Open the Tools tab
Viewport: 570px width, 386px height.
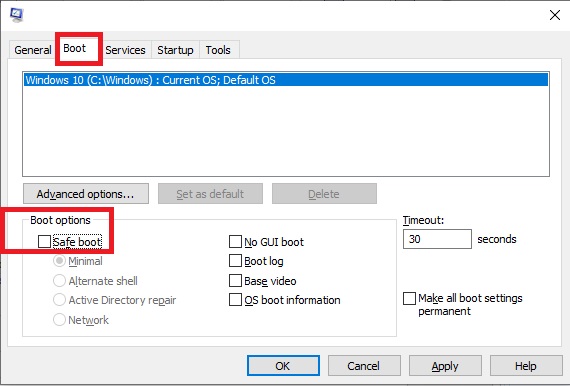(218, 50)
